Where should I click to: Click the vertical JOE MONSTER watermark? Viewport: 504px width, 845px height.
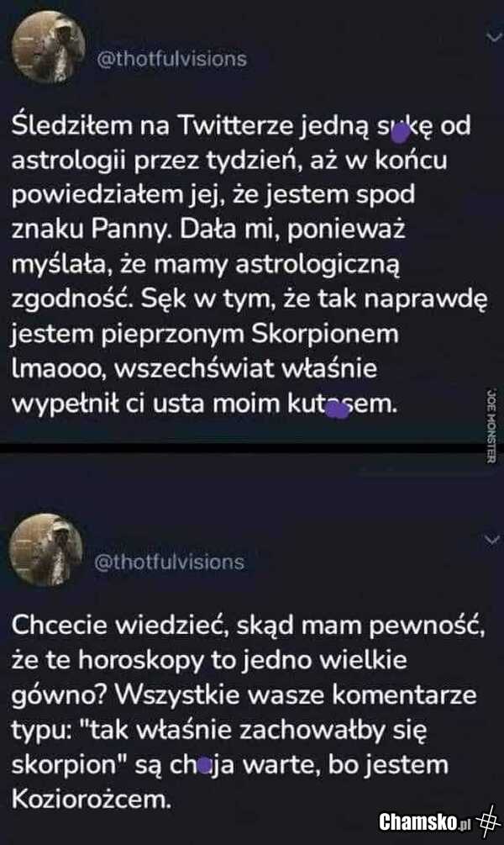[x=491, y=425]
